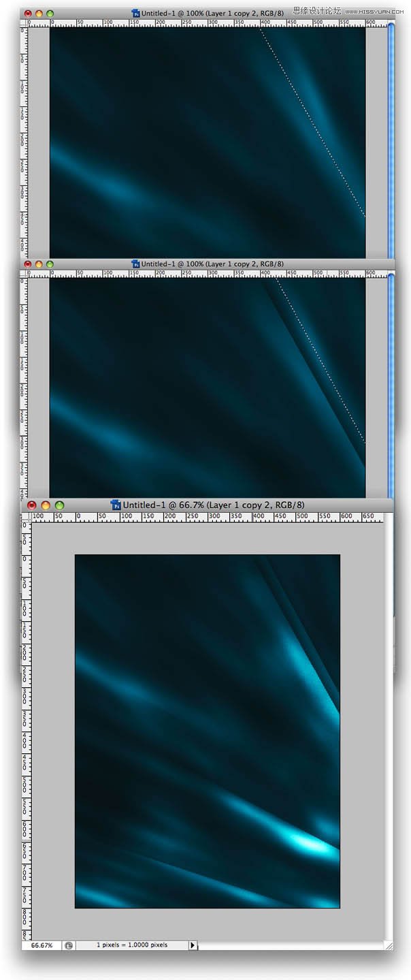Viewport: 411px width, 980px height.
Task: Click the round status icon beside the zoom field
Action: click(69, 945)
